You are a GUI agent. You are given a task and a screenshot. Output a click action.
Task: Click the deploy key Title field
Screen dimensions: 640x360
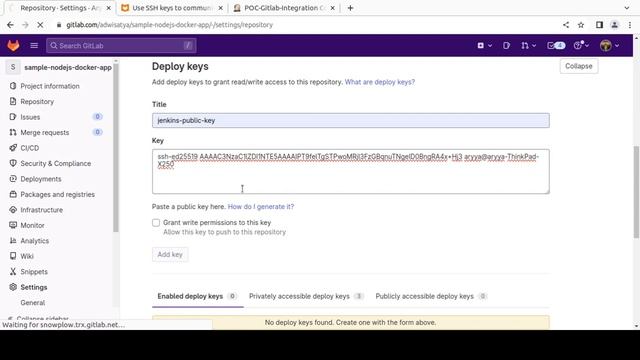[351, 120]
